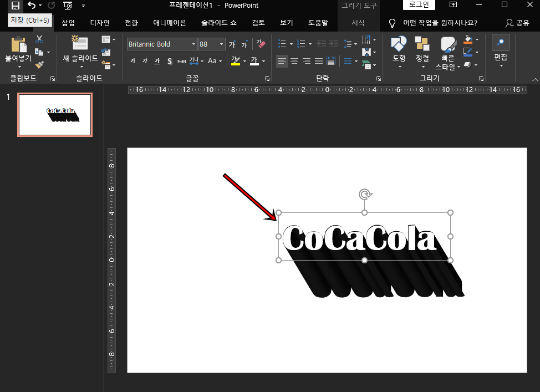
Task: Open font color dropdown arrow
Action: coord(263,62)
